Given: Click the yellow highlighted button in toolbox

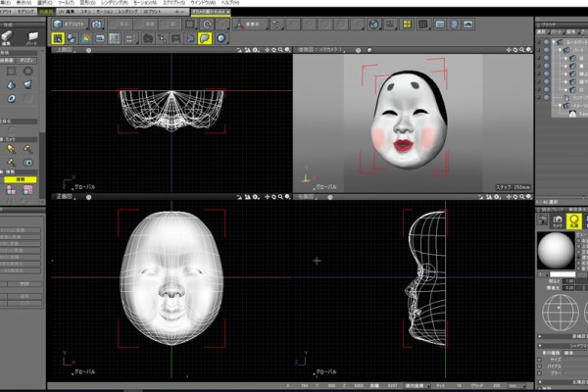Looking at the screenshot, I should click(x=21, y=179).
